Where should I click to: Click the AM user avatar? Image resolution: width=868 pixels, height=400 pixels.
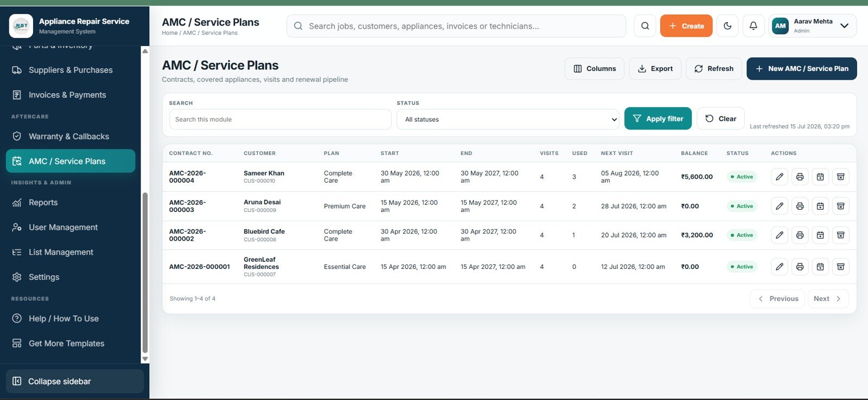[x=780, y=26]
